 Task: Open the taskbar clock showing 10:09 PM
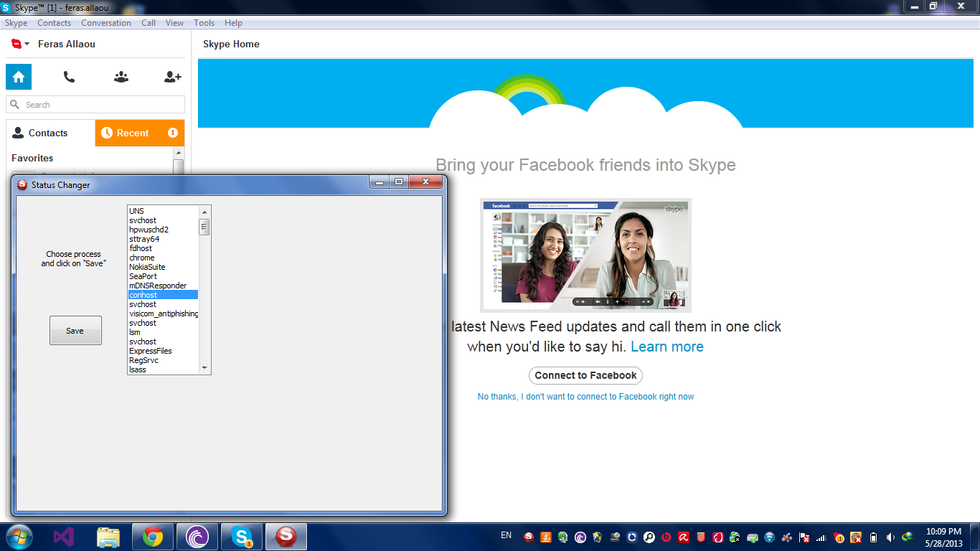(944, 537)
